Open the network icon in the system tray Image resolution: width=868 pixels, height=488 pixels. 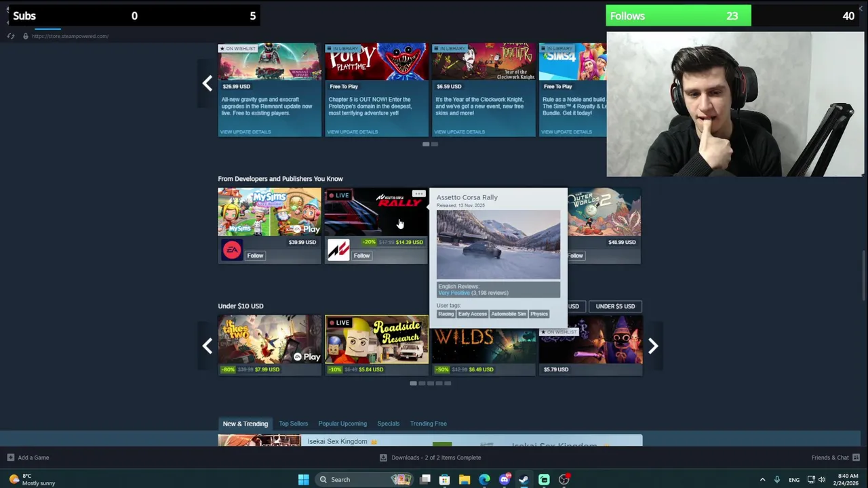pyautogui.click(x=811, y=479)
